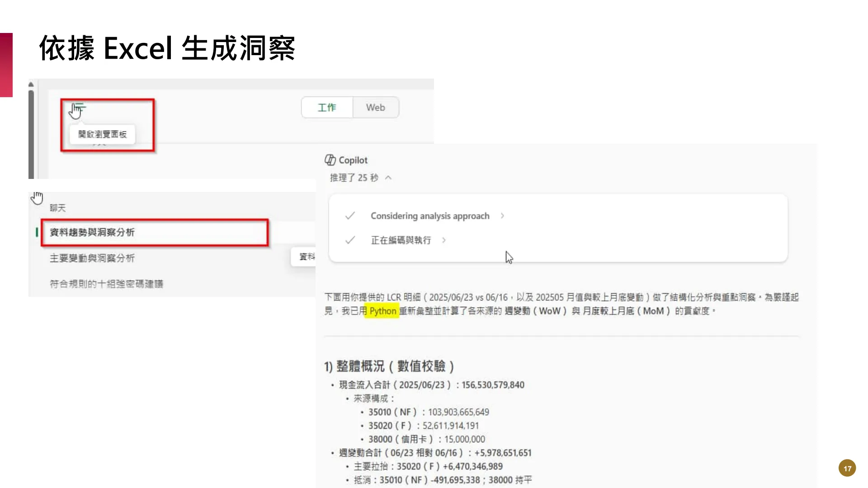Expand the 正在編碼與執行 step

pos(444,240)
